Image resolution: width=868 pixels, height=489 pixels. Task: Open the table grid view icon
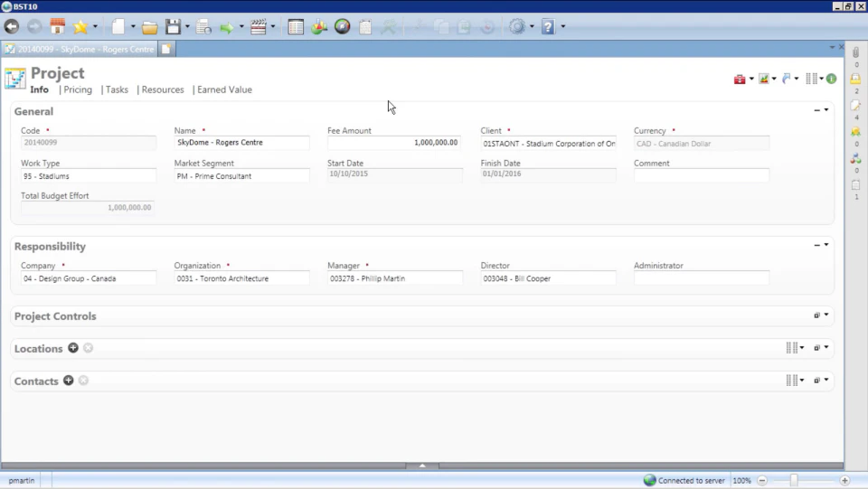[x=296, y=26]
